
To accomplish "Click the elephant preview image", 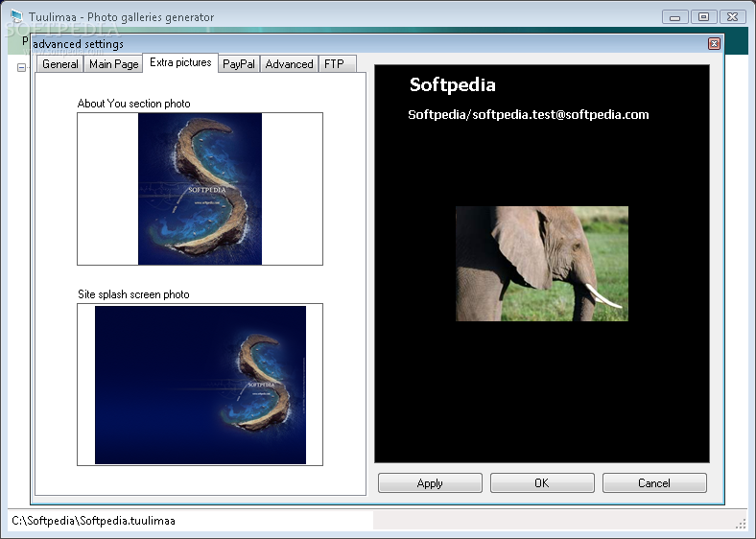I will pyautogui.click(x=542, y=264).
